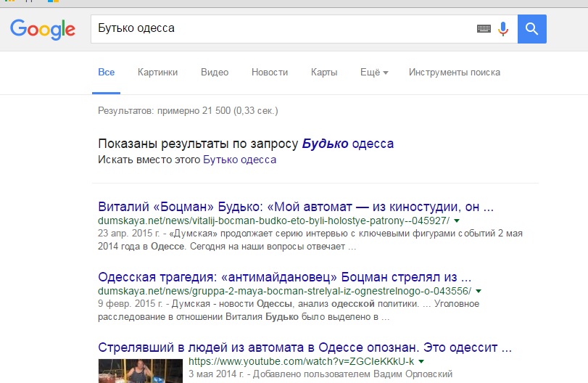Click the Google logo

pyautogui.click(x=43, y=29)
